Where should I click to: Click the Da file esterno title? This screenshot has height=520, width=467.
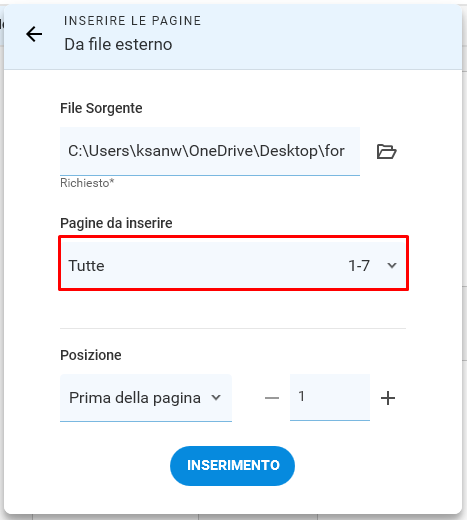tap(118, 44)
